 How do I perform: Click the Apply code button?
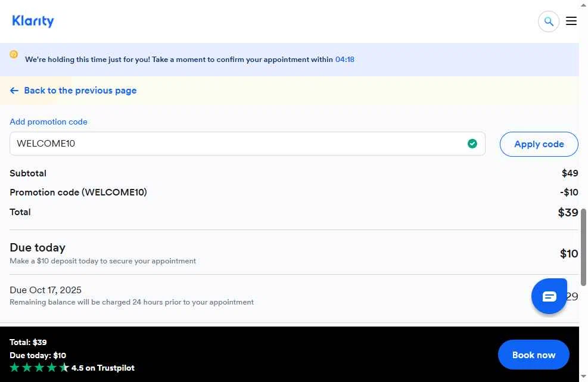pyautogui.click(x=539, y=144)
